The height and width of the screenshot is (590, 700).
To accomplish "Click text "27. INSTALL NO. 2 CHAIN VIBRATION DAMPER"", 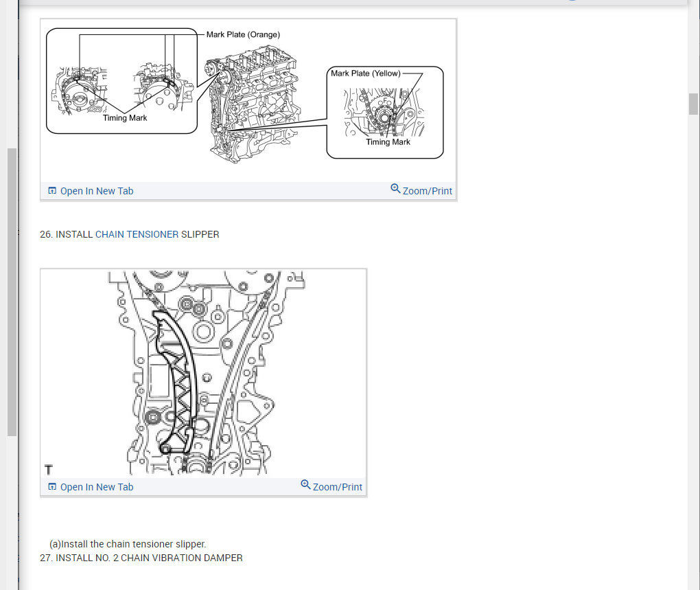I will (x=141, y=558).
